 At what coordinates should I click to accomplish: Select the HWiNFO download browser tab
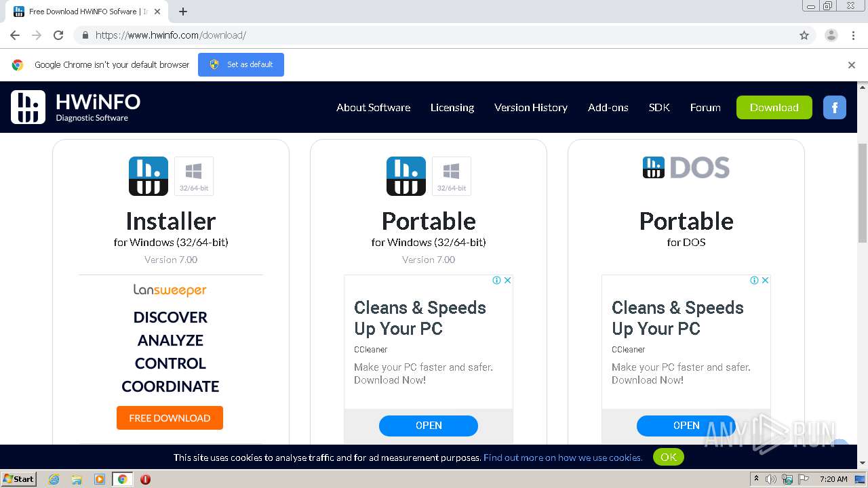[x=88, y=12]
